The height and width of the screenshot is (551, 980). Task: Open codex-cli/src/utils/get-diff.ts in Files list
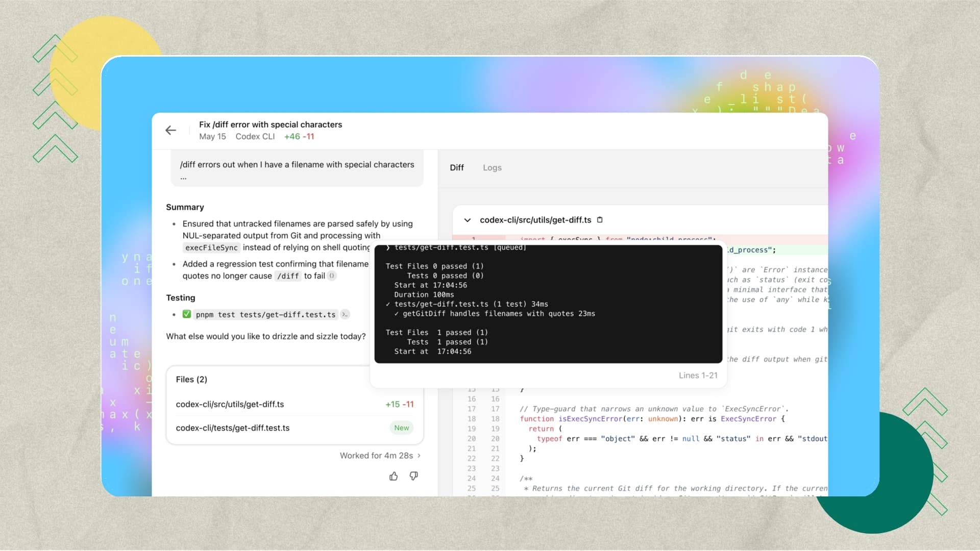point(230,404)
